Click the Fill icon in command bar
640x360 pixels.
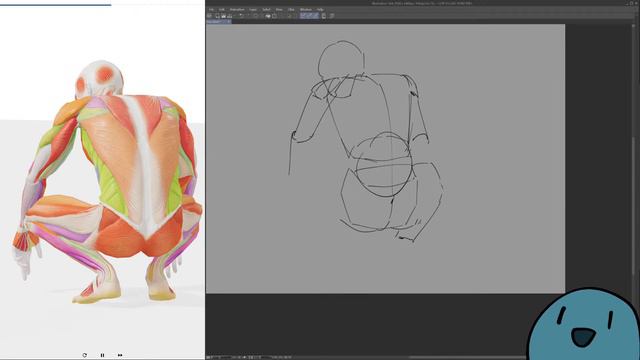[x=268, y=16]
